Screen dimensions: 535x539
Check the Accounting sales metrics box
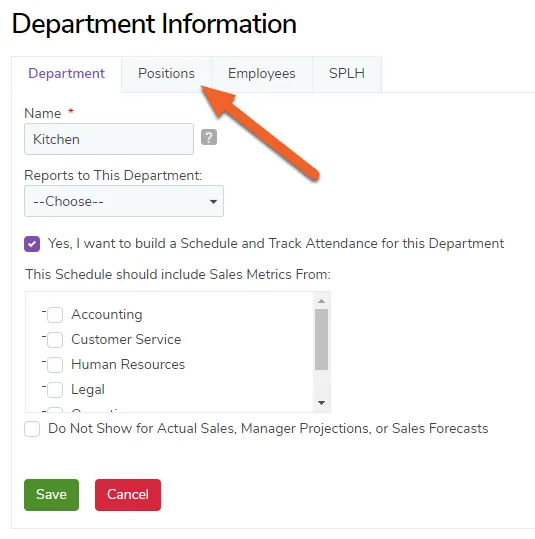pos(55,315)
